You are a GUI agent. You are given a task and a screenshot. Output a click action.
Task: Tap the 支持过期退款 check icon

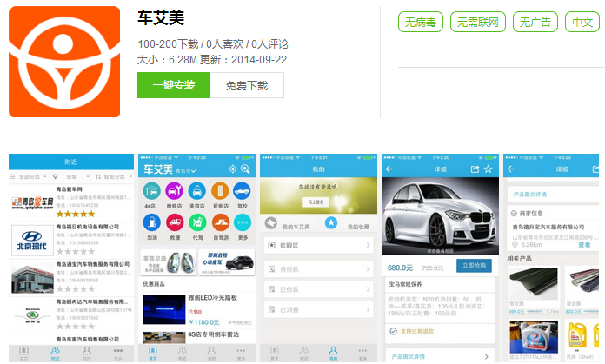coord(393,331)
